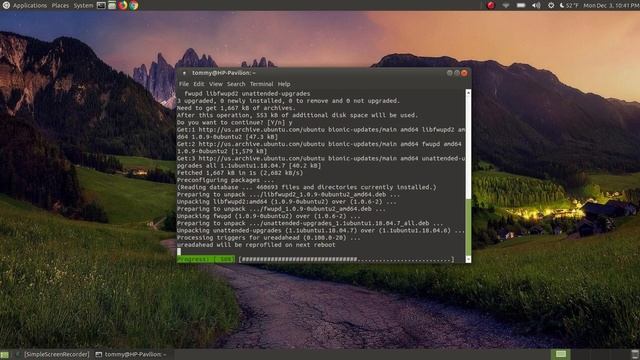Viewport: 640px width, 360px height.
Task: Open the volume speaker indicator
Action: pyautogui.click(x=536, y=5)
